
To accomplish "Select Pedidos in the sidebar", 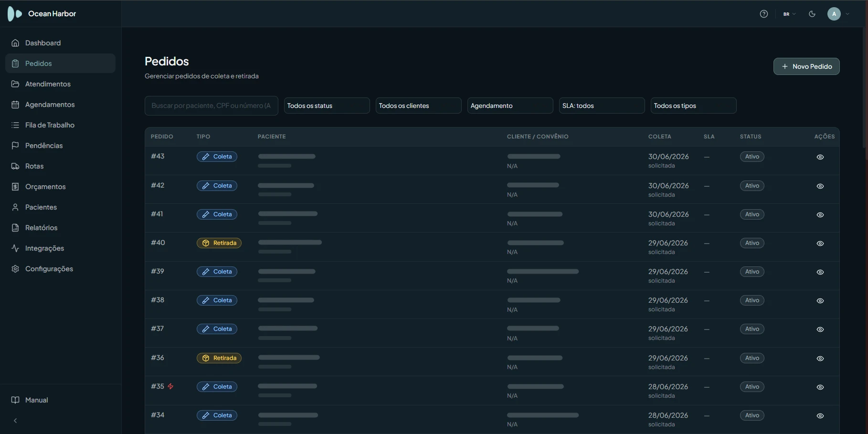I will (x=60, y=64).
